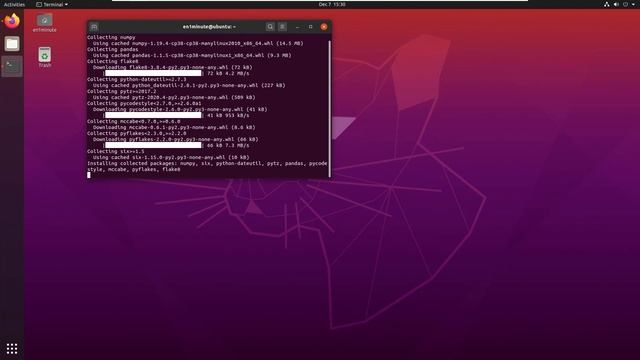
Task: Click the pyflakes download progress bar
Action: 153,145
